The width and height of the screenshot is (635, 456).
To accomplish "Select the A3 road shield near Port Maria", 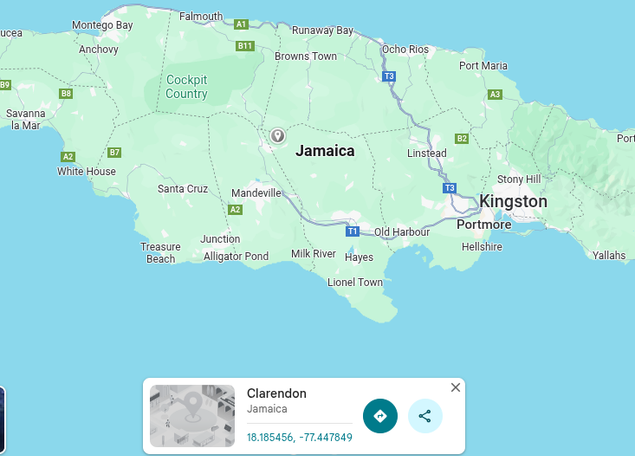I will [495, 94].
